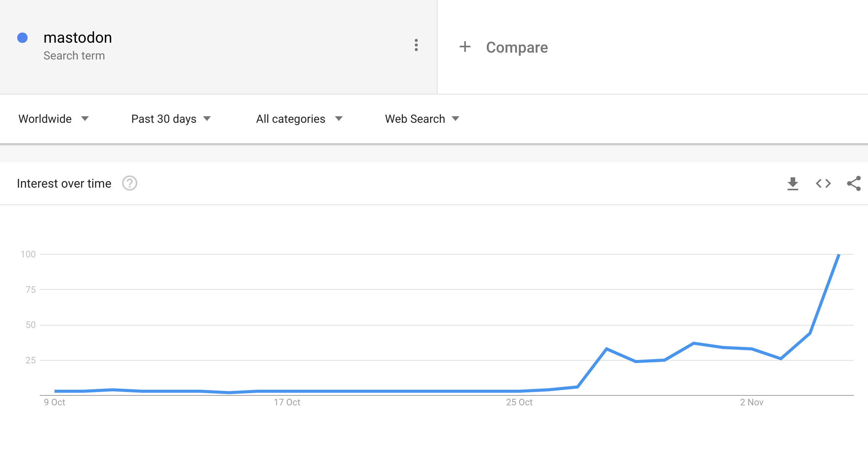Open the embed code icon
This screenshot has width=868, height=461.
tap(823, 183)
